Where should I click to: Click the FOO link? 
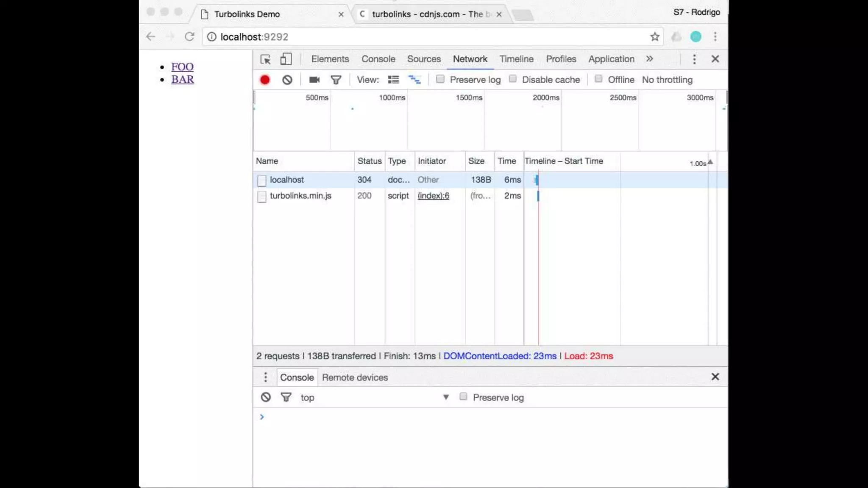click(182, 67)
